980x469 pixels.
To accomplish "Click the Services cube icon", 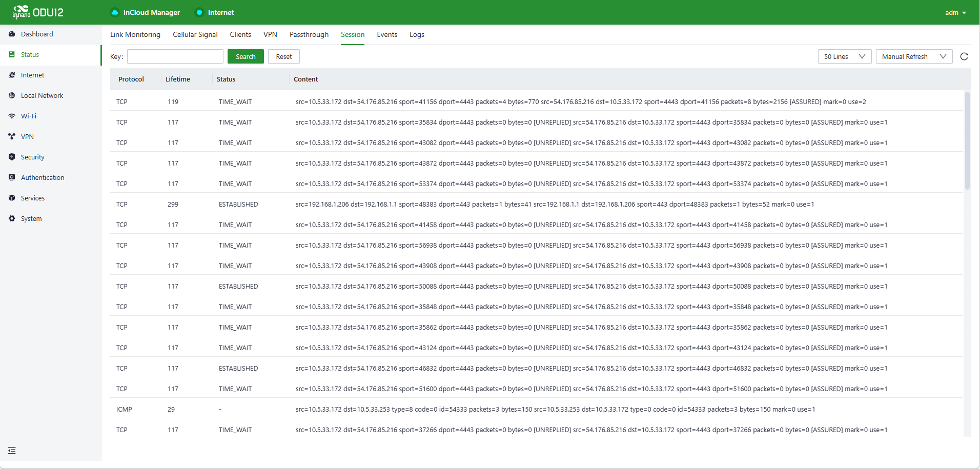I will 12,198.
